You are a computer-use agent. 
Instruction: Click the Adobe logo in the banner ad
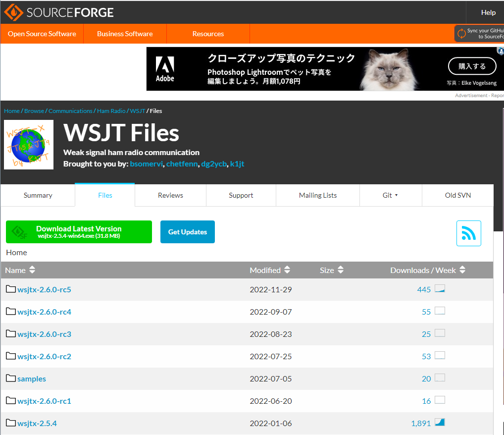pos(165,66)
